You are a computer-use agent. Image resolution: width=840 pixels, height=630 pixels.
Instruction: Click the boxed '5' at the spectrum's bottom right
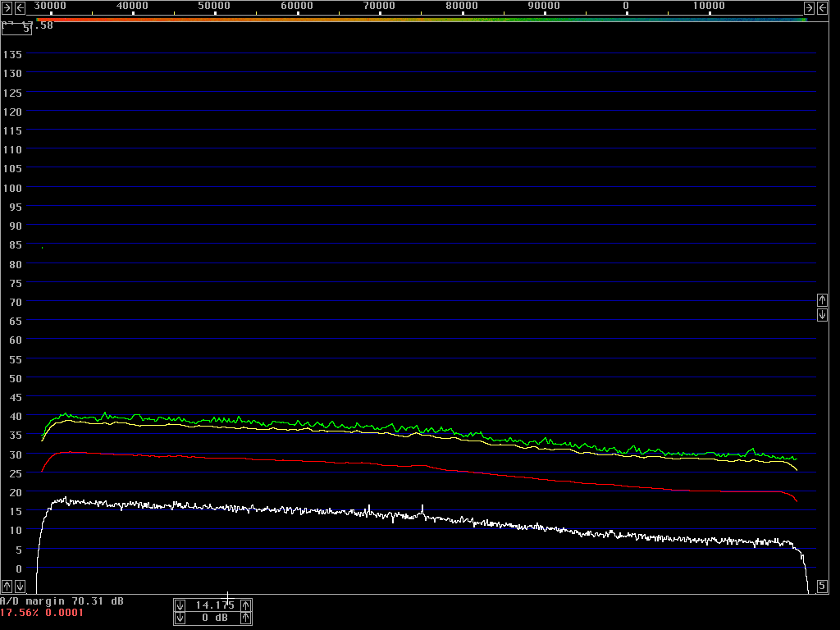(822, 586)
